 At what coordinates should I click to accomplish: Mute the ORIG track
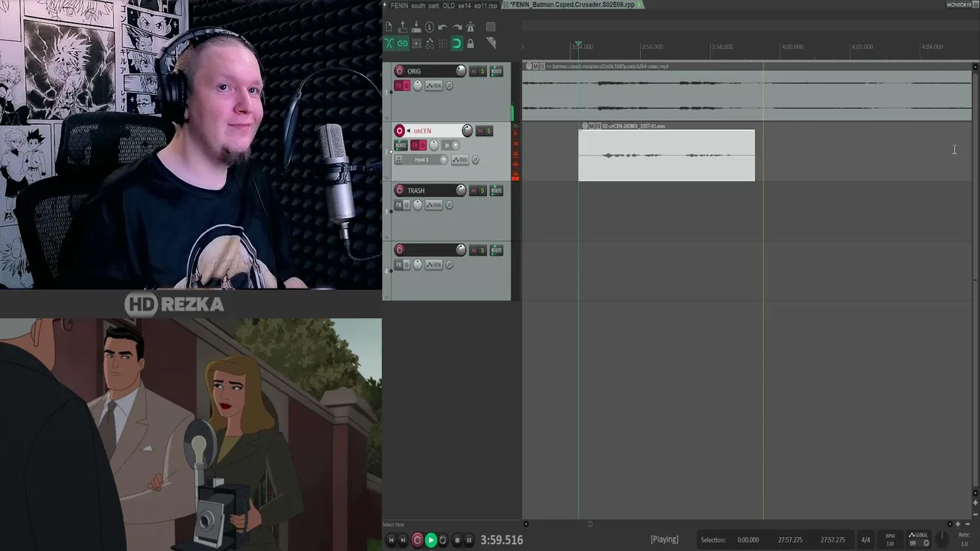(473, 71)
